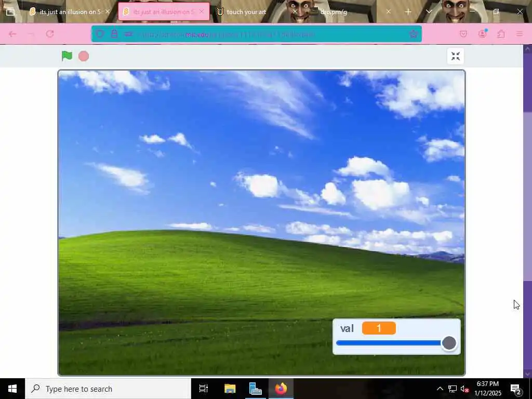Exit full screen stage mode
This screenshot has height=399, width=532.
(x=455, y=56)
